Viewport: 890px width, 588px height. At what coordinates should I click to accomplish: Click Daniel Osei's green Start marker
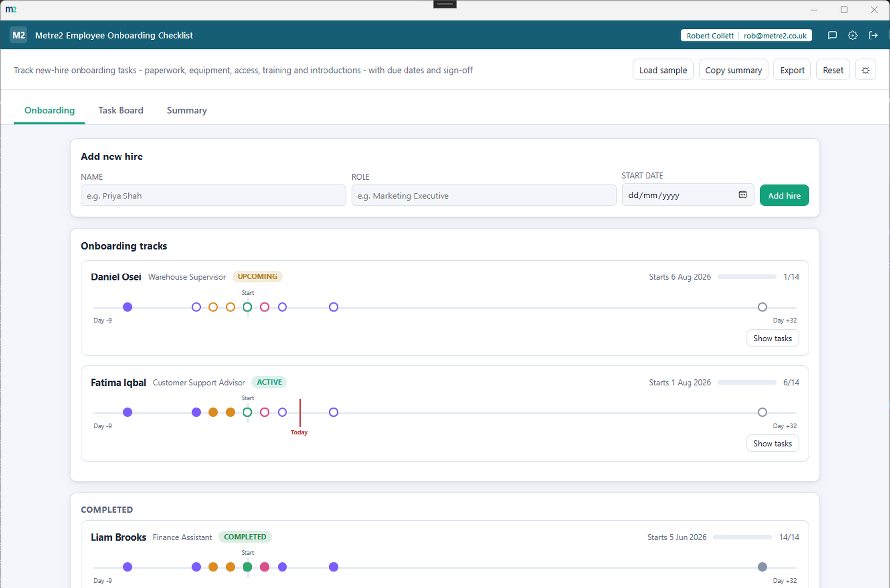click(247, 307)
